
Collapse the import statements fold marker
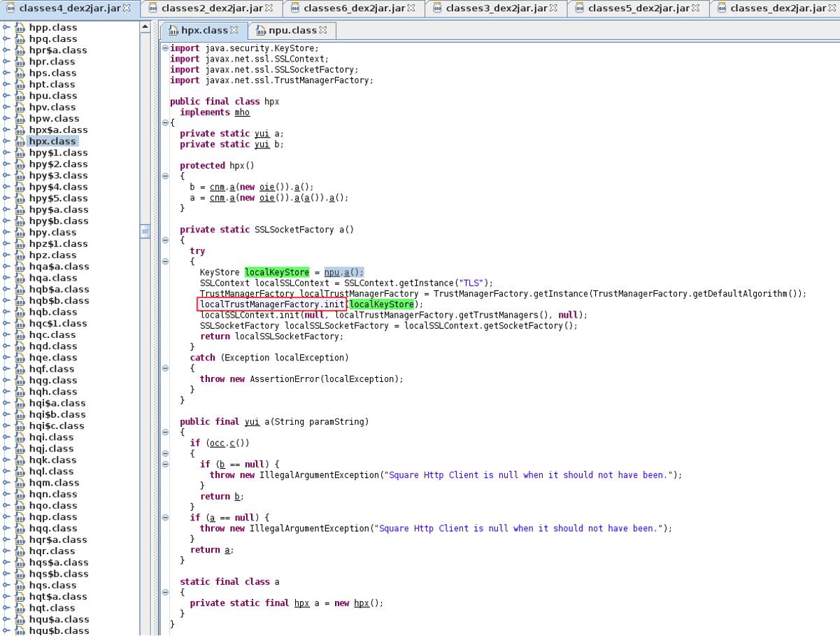[165, 48]
